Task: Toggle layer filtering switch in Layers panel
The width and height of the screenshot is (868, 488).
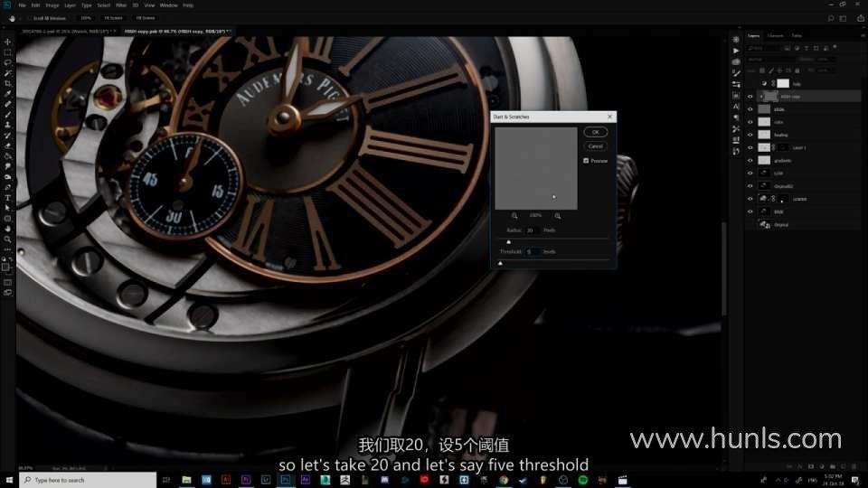Action: pos(835,48)
